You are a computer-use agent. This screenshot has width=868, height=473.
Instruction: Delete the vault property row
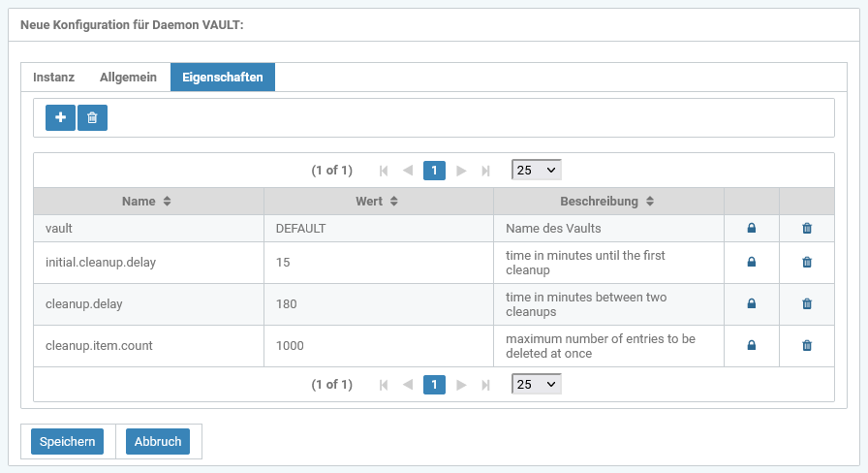pyautogui.click(x=807, y=229)
